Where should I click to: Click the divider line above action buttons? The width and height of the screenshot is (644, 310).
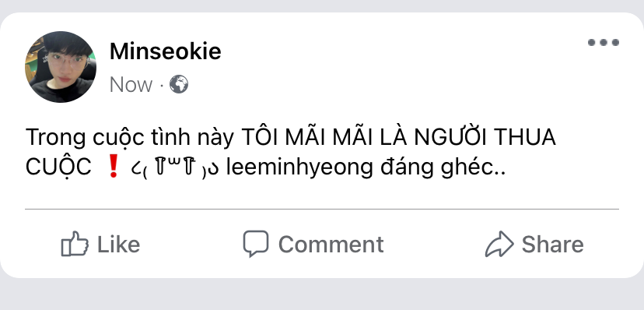(322, 210)
